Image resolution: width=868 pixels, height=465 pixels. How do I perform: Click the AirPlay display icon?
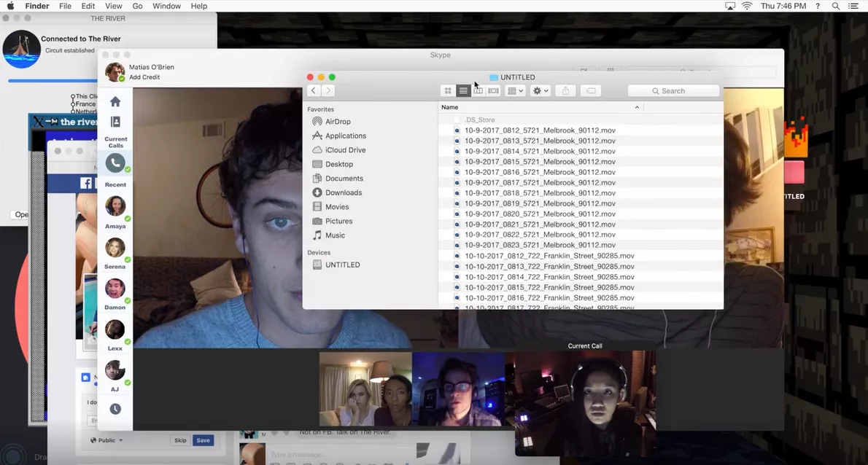[730, 6]
